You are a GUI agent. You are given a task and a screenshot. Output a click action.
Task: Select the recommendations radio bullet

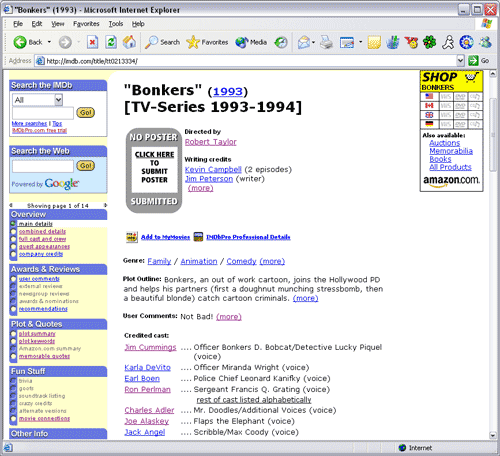coord(13,309)
